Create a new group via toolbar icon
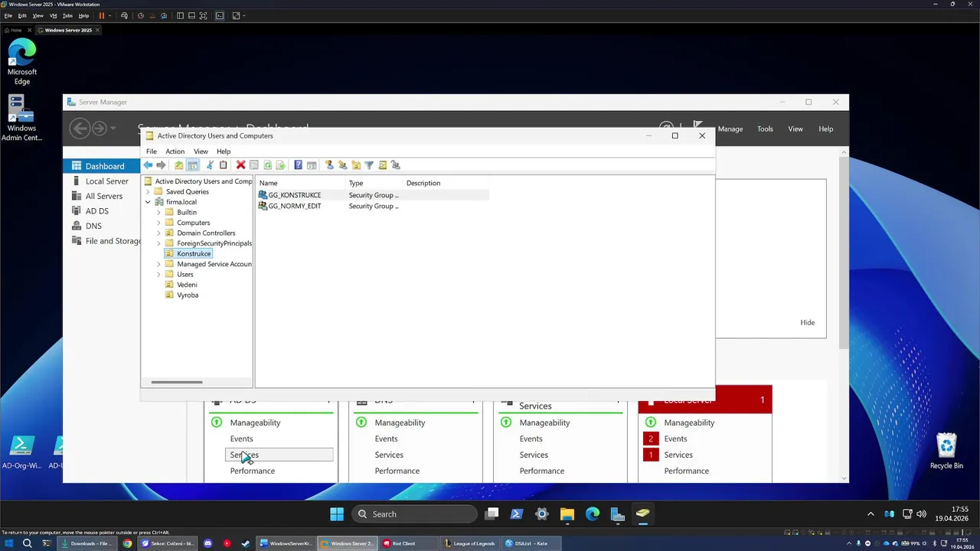980x551 pixels. point(342,165)
